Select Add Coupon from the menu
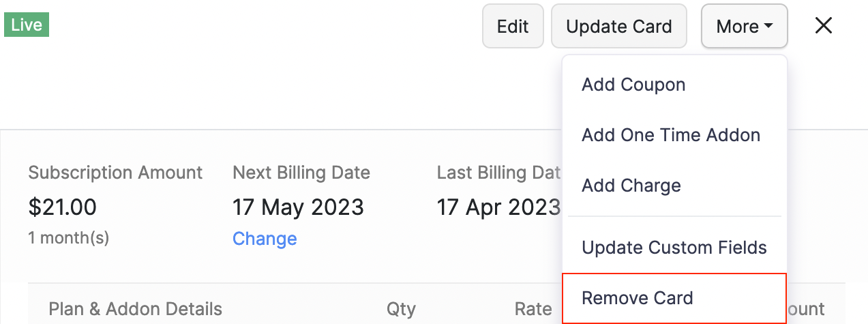This screenshot has height=324, width=868. point(633,85)
